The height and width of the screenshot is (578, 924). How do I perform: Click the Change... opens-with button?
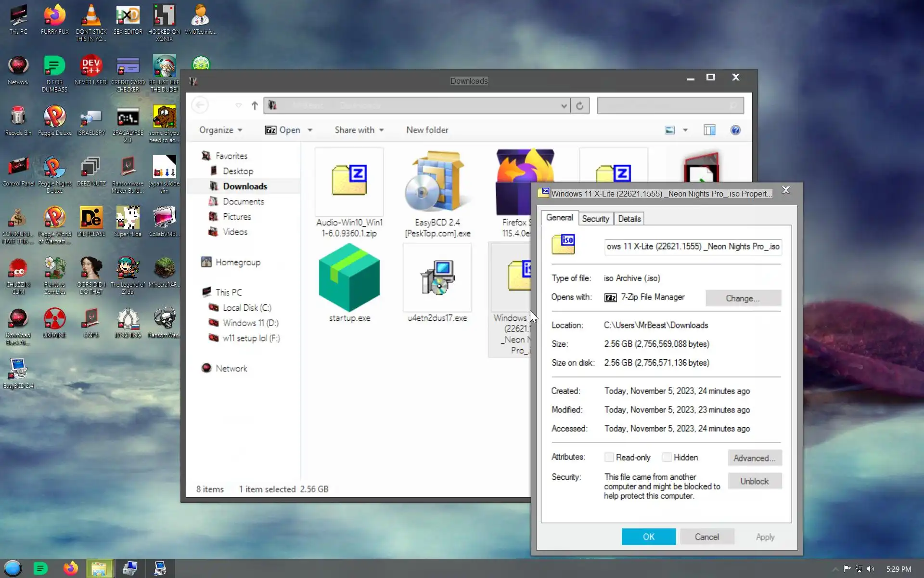pos(743,298)
